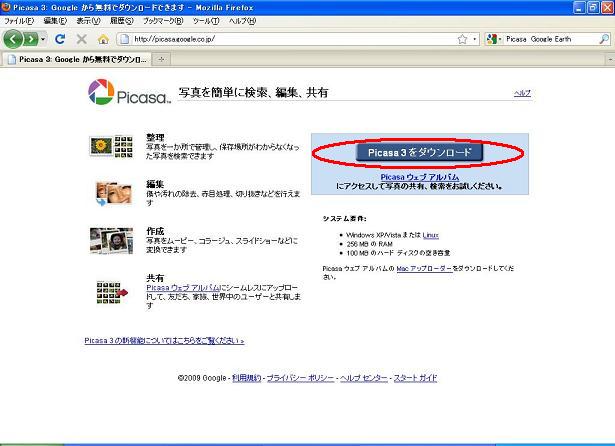Maximize the Firefox window
The width and height of the screenshot is (615, 446).
[593, 7]
